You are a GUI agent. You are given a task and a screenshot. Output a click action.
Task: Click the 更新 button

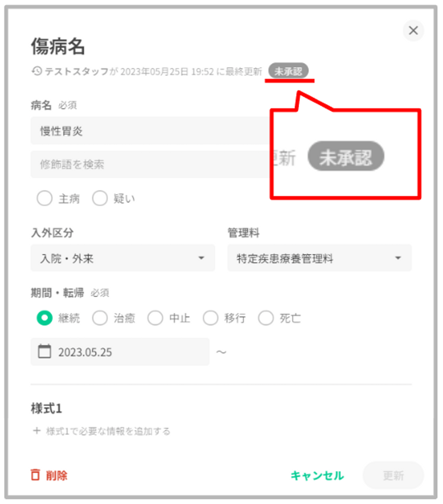coord(393,475)
